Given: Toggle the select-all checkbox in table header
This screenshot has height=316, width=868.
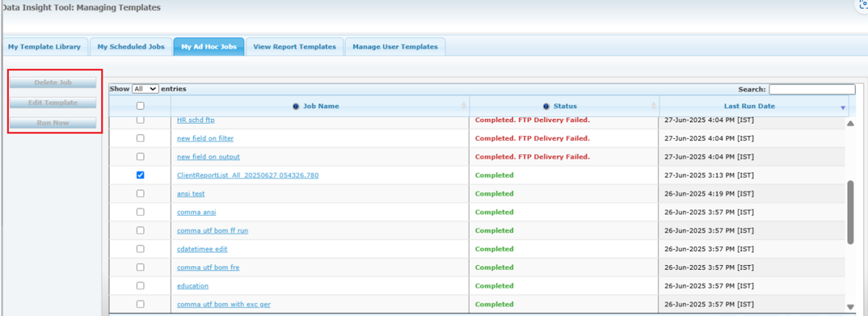Looking at the screenshot, I should [x=140, y=106].
